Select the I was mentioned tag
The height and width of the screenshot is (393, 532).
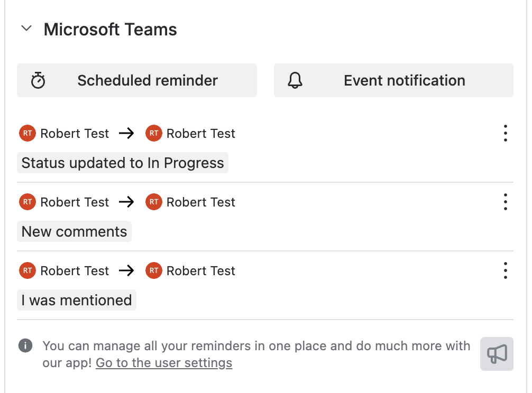click(x=77, y=301)
